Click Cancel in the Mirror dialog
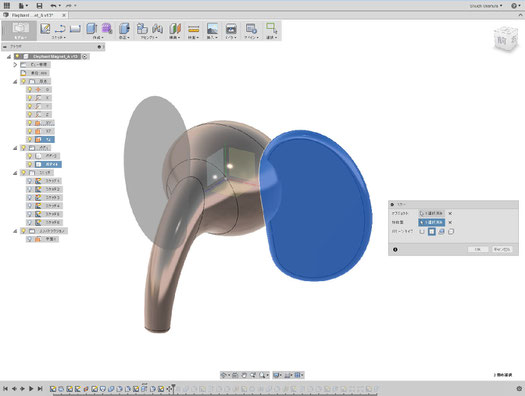This screenshot has height=396, width=525. [502, 249]
